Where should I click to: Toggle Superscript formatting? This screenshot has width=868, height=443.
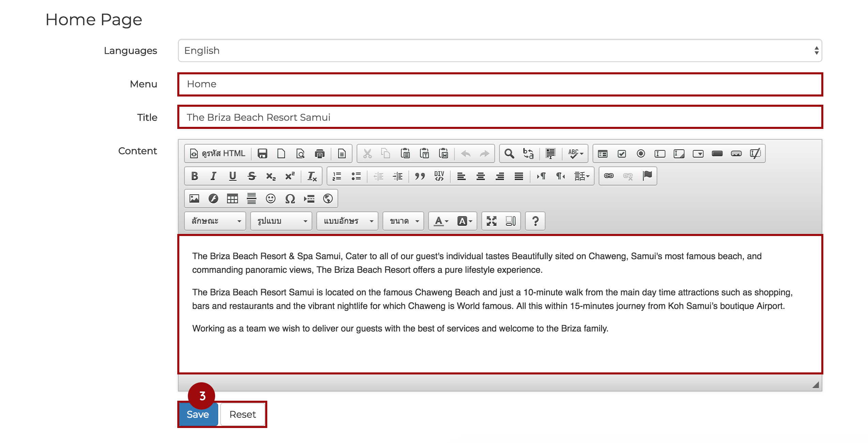(290, 176)
